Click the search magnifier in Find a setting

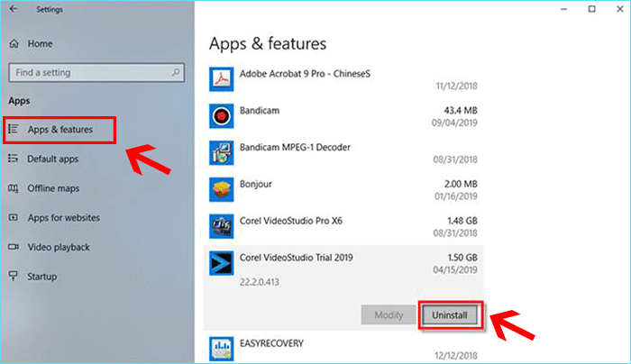(x=176, y=72)
